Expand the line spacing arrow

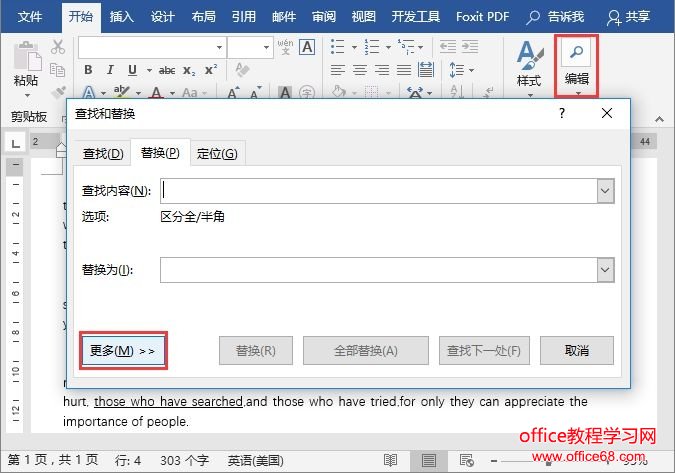tap(471, 70)
